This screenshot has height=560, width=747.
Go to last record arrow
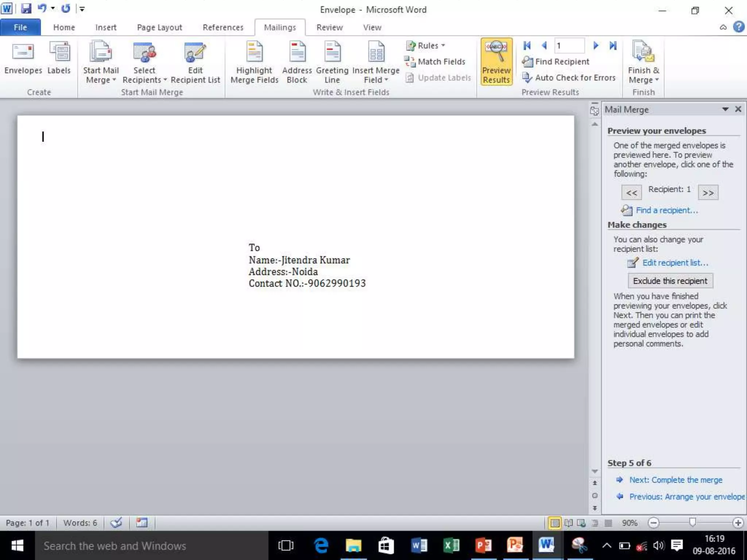613,46
